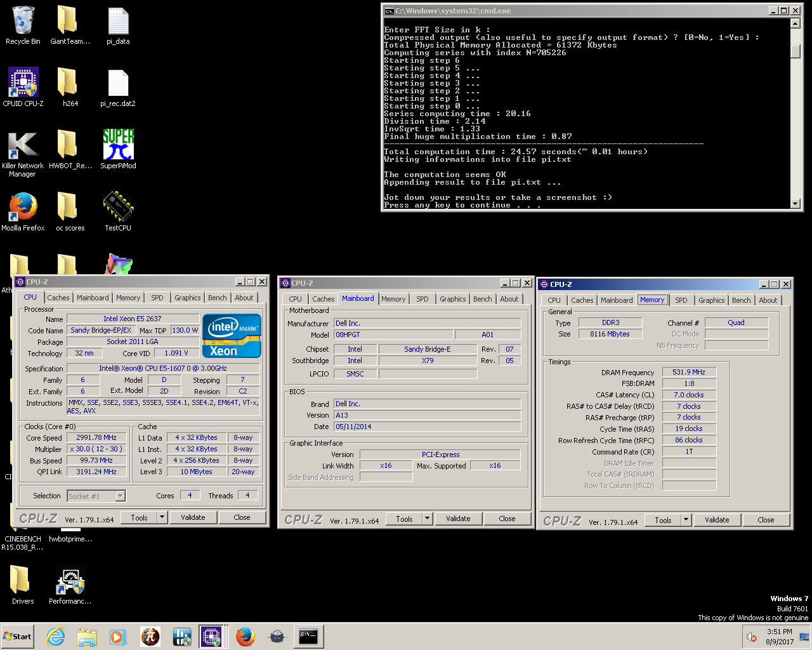
Task: Click CAS# Latency 7.0 clocks value
Action: pos(689,395)
